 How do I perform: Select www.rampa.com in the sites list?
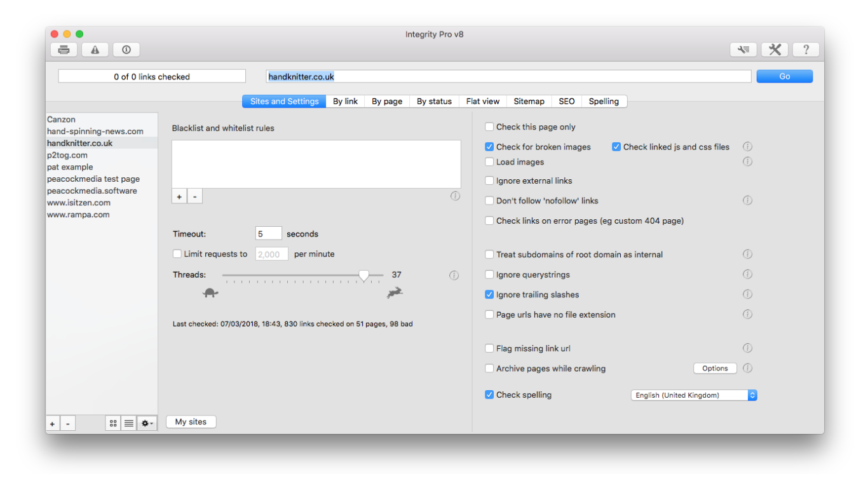[x=102, y=215]
